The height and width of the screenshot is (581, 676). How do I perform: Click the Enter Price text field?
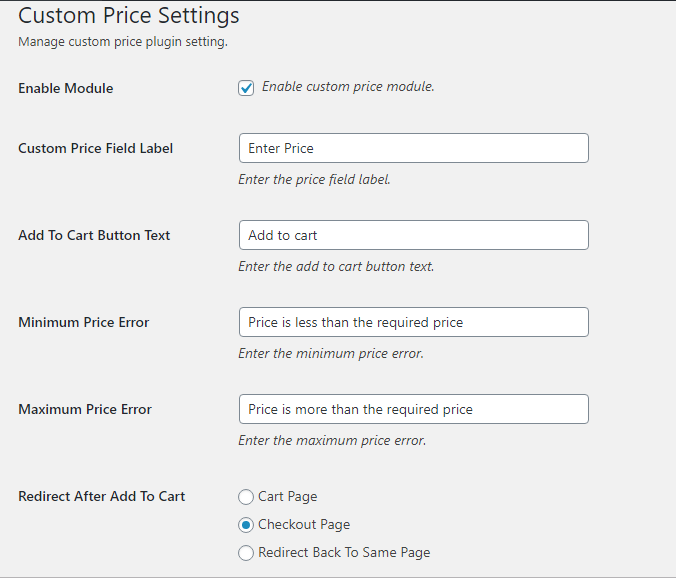coord(413,148)
